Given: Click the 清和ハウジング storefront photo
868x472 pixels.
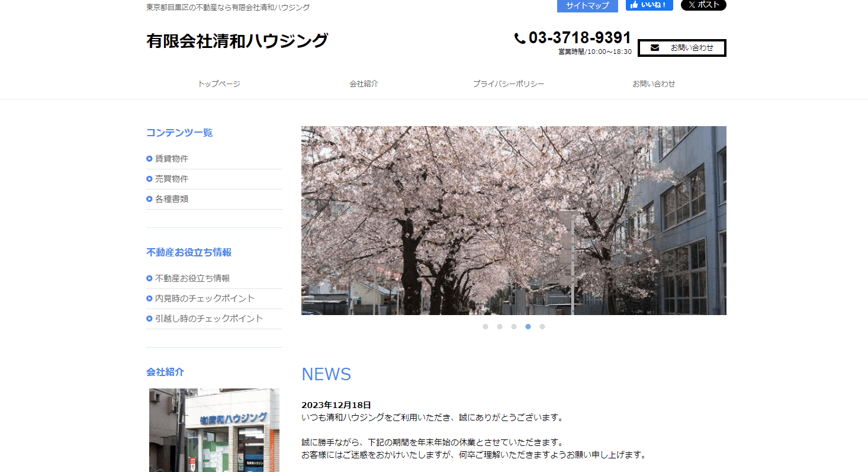Looking at the screenshot, I should pos(214,430).
